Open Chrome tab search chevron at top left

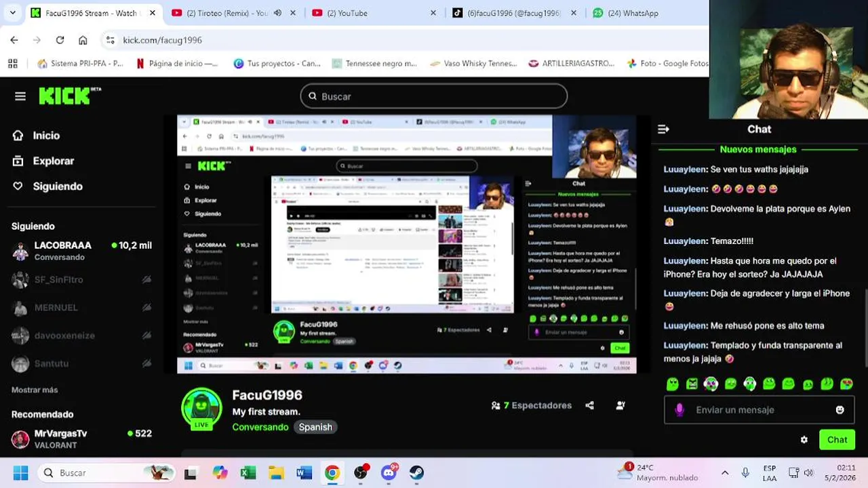[x=12, y=13]
